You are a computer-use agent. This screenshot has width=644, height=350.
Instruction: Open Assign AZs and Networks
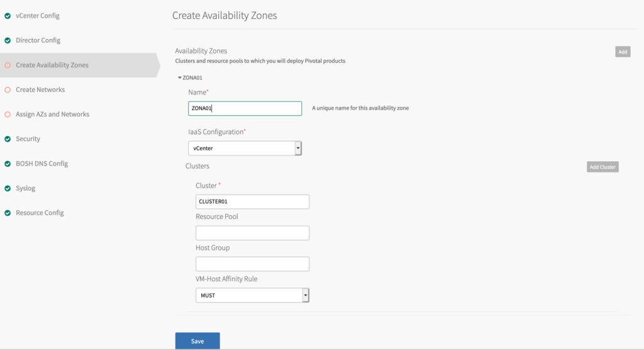tap(52, 115)
